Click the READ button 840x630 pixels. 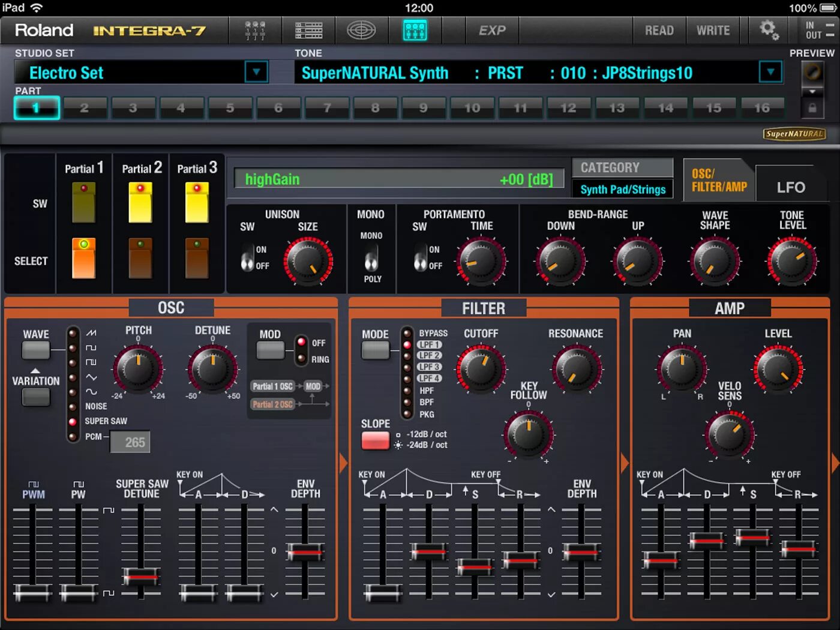[x=659, y=30]
